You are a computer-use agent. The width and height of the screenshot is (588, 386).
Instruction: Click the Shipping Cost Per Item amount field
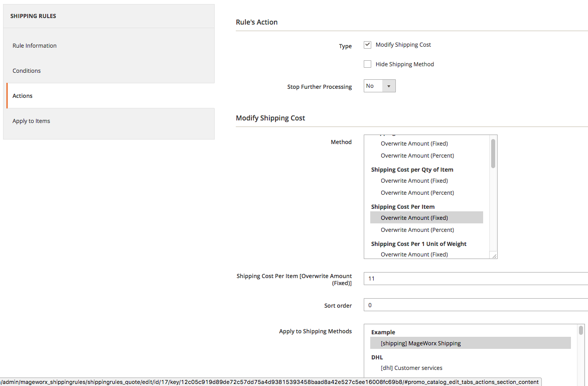(476, 279)
